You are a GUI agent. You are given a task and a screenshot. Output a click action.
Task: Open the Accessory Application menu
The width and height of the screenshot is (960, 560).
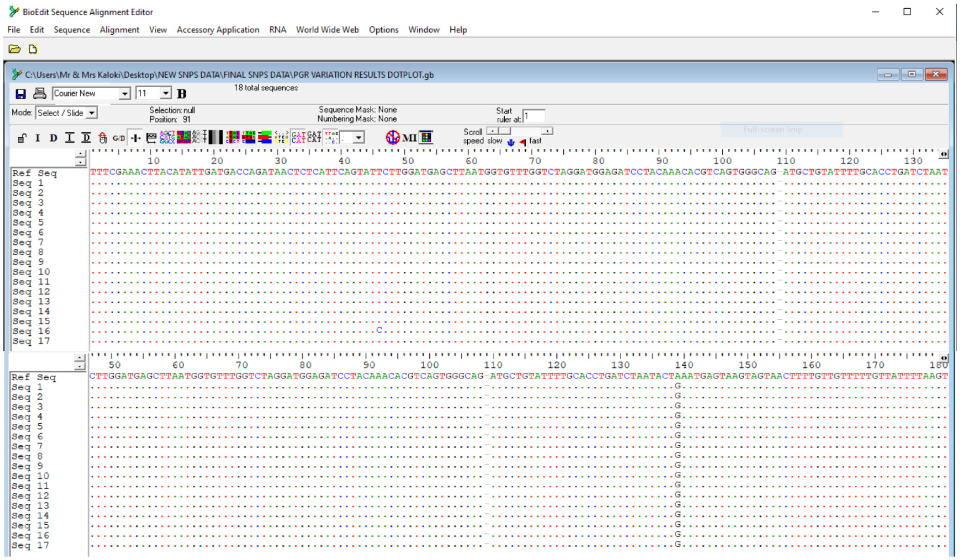click(x=218, y=30)
